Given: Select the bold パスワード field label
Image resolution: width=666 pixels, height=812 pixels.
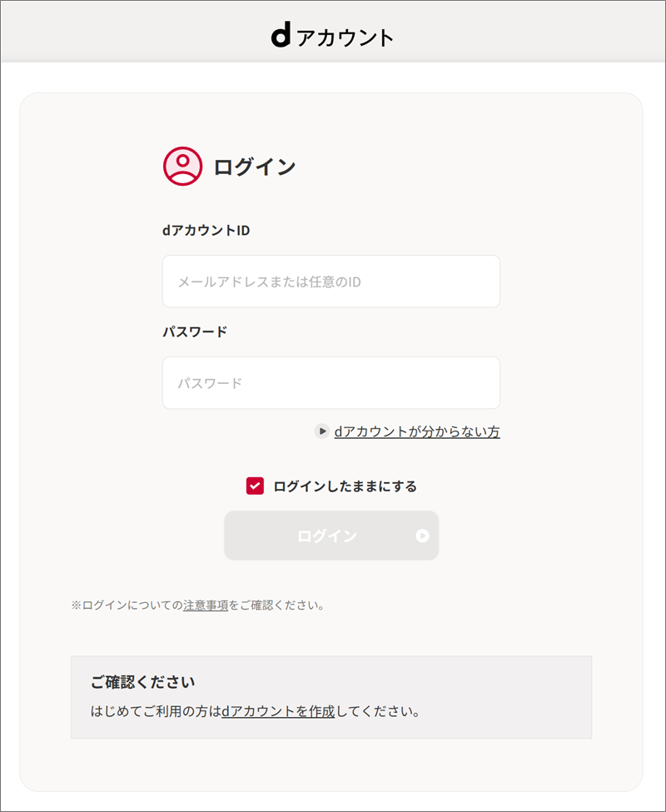Looking at the screenshot, I should tap(195, 332).
